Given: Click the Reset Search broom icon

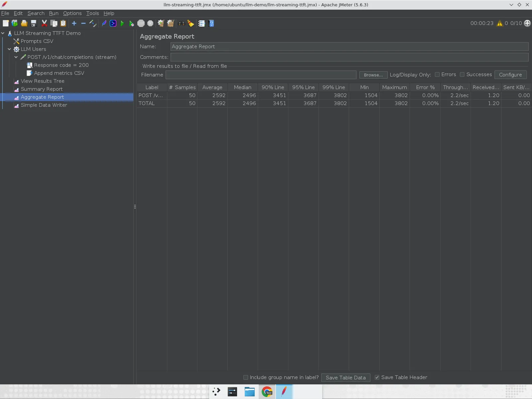Looking at the screenshot, I should point(191,23).
